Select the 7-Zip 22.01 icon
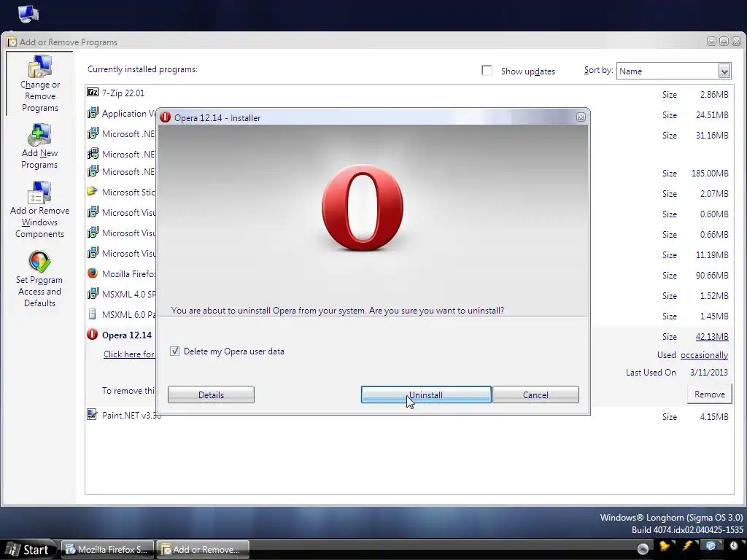 (x=93, y=93)
